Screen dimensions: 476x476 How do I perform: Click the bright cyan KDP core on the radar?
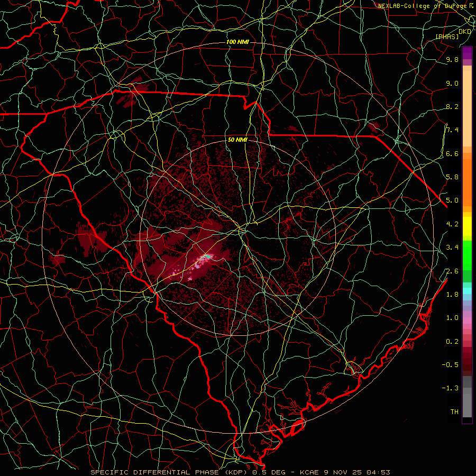207,257
